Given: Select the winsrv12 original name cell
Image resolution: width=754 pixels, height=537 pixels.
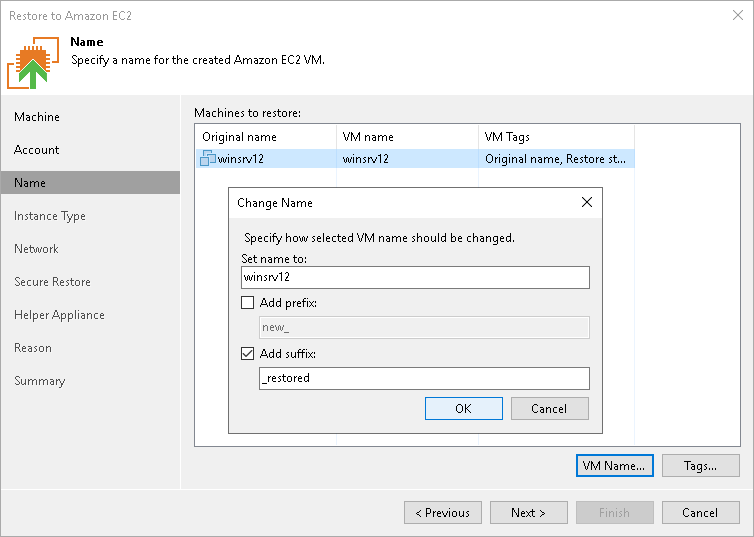Looking at the screenshot, I should tap(266, 159).
